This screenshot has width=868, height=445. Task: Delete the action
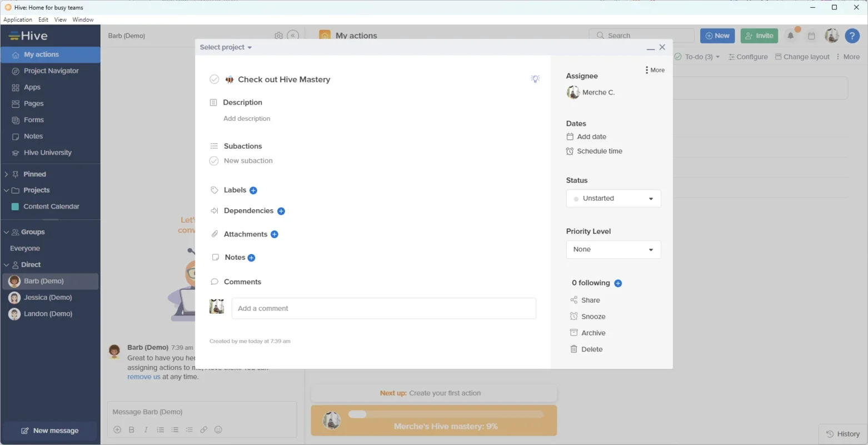coord(586,349)
